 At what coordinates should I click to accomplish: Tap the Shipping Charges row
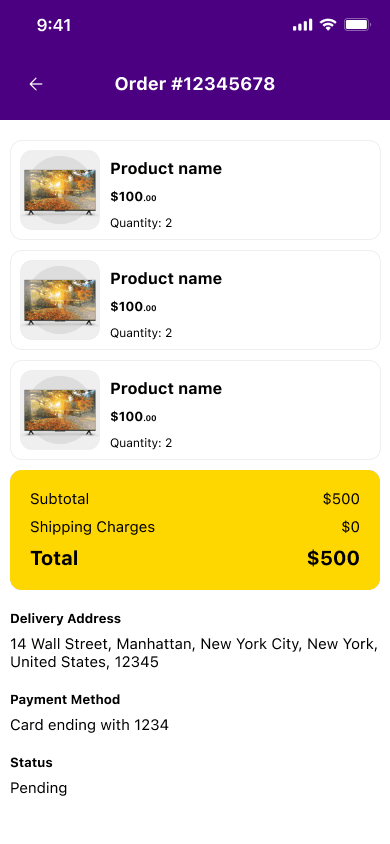pos(195,527)
